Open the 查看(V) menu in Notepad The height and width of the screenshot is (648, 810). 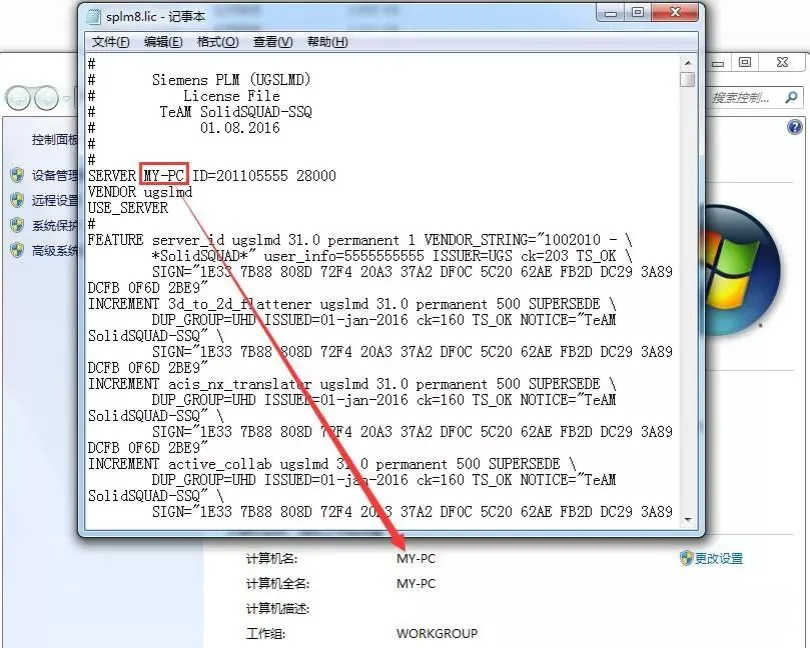(273, 42)
